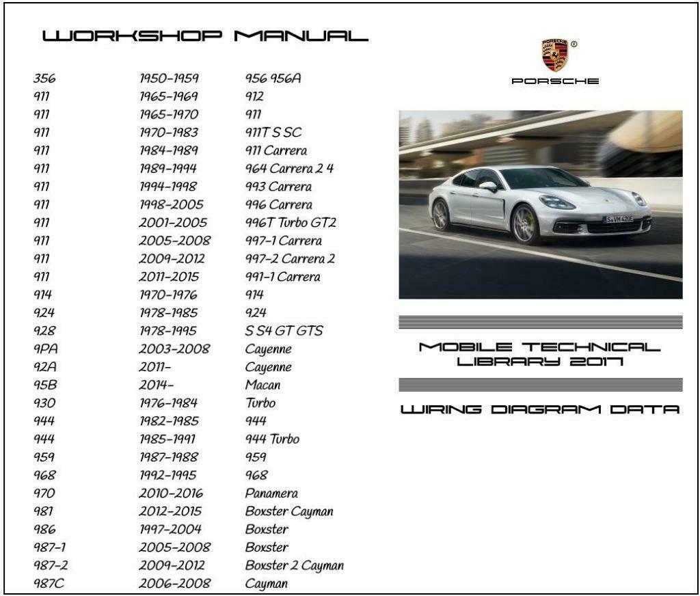Image resolution: width=700 pixels, height=596 pixels.
Task: Select the 356 model code
Action: pyautogui.click(x=44, y=78)
